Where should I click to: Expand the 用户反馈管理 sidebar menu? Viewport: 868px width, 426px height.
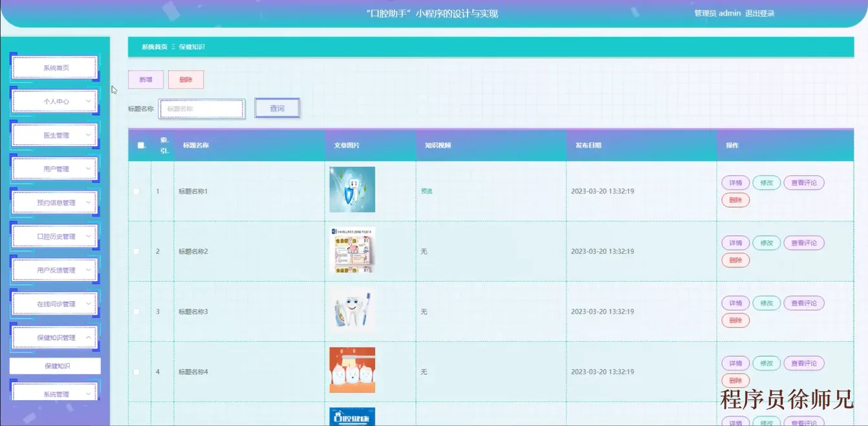tap(56, 270)
